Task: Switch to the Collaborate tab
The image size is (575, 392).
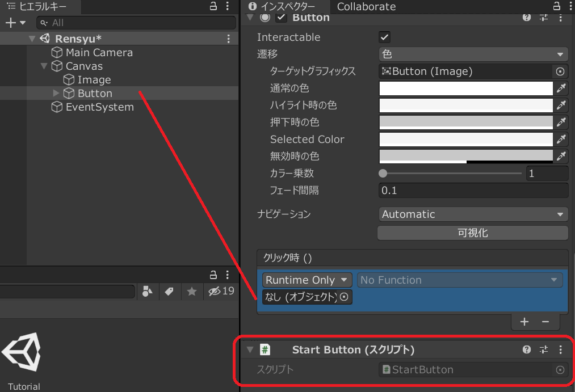Action: point(366,7)
